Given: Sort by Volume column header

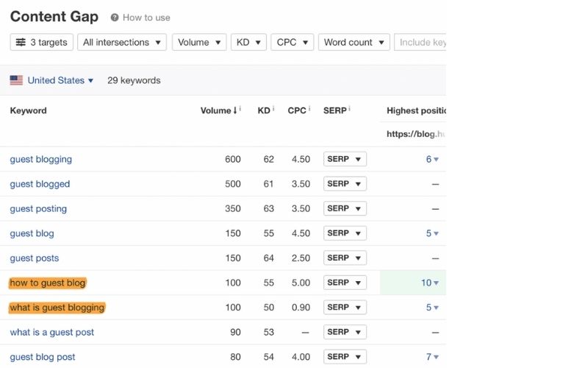Looking at the screenshot, I should [218, 110].
